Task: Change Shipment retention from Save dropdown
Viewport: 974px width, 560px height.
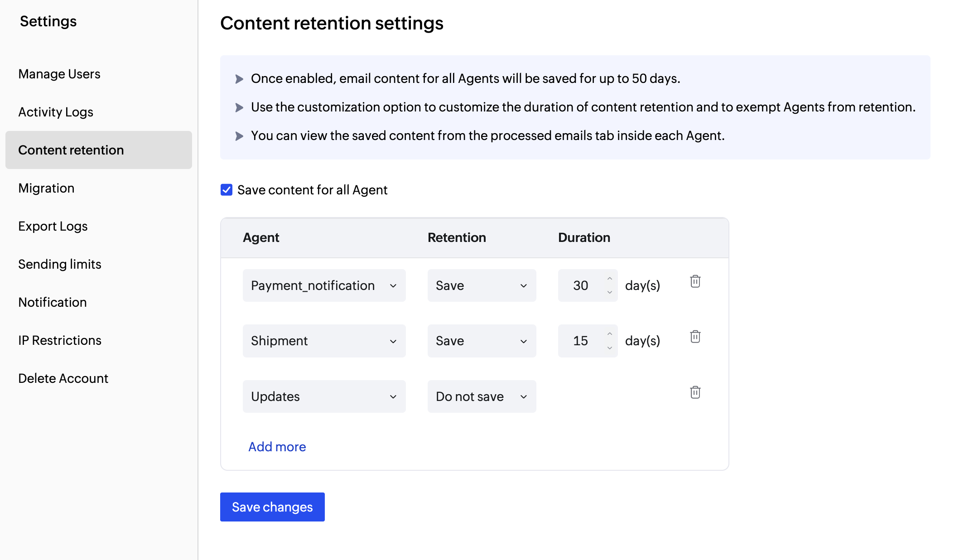Action: (x=482, y=341)
